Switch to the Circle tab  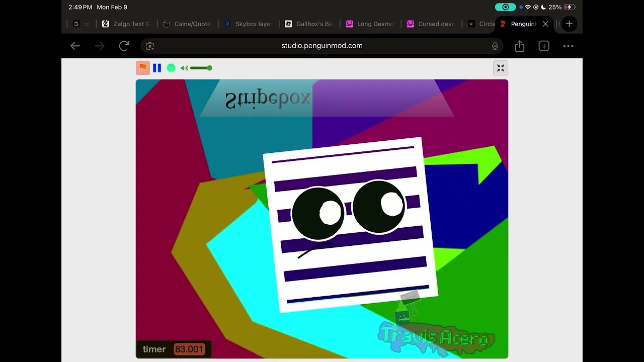pos(481,24)
